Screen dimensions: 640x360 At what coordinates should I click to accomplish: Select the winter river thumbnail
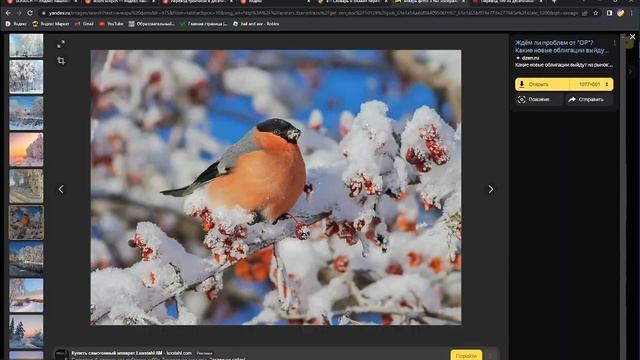pyautogui.click(x=26, y=259)
